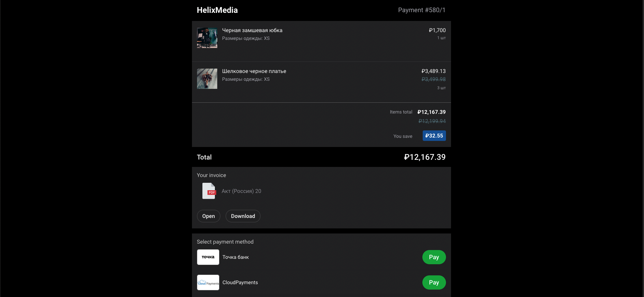Screen dimensions: 644x297
Task: Click the crossed-out price ₽3,499.98
Action: click(x=433, y=79)
